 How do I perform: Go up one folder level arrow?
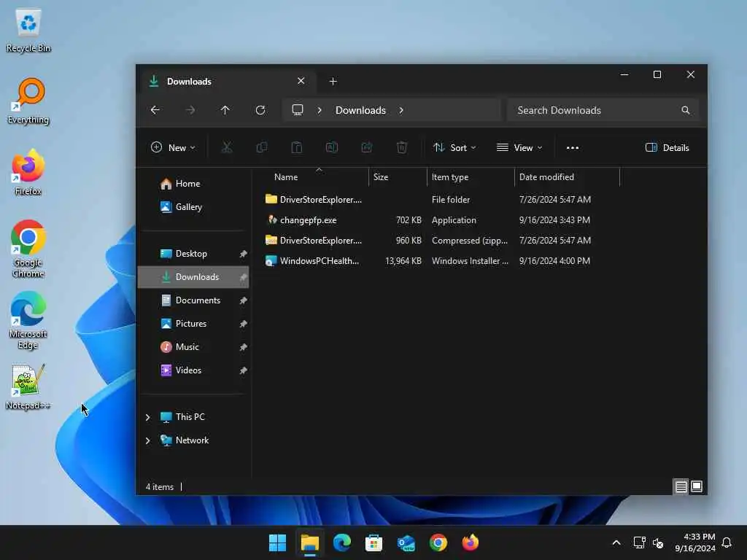coord(225,110)
